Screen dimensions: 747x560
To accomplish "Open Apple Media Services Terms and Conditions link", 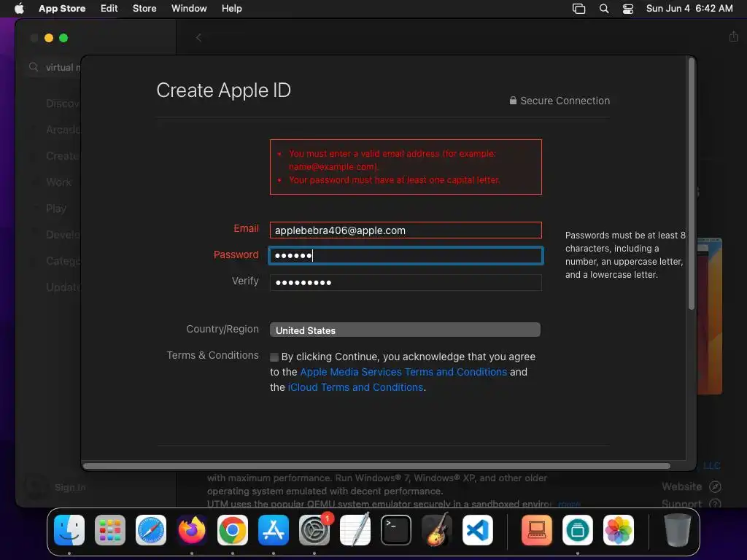I will [403, 372].
